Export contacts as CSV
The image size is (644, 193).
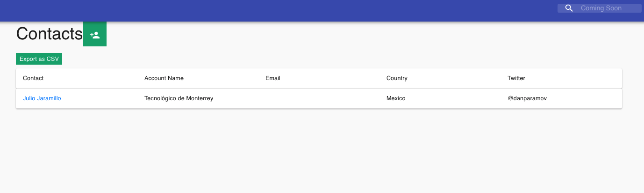(39, 59)
